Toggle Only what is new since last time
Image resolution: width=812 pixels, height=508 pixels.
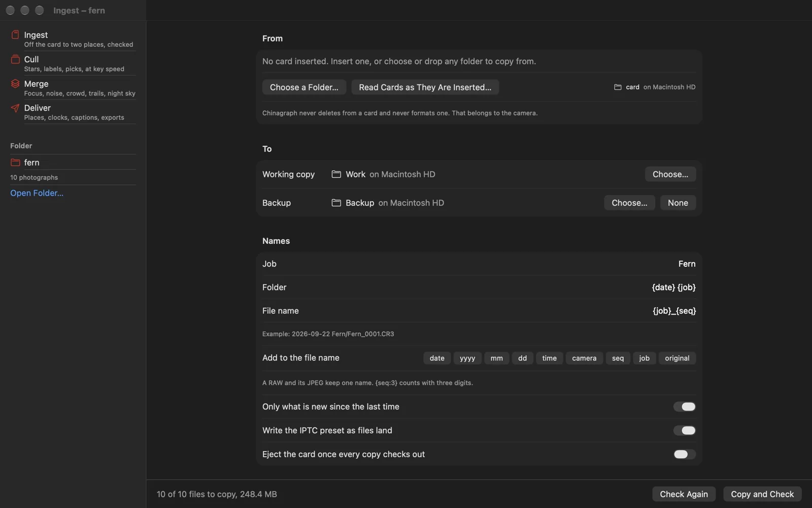pyautogui.click(x=684, y=406)
